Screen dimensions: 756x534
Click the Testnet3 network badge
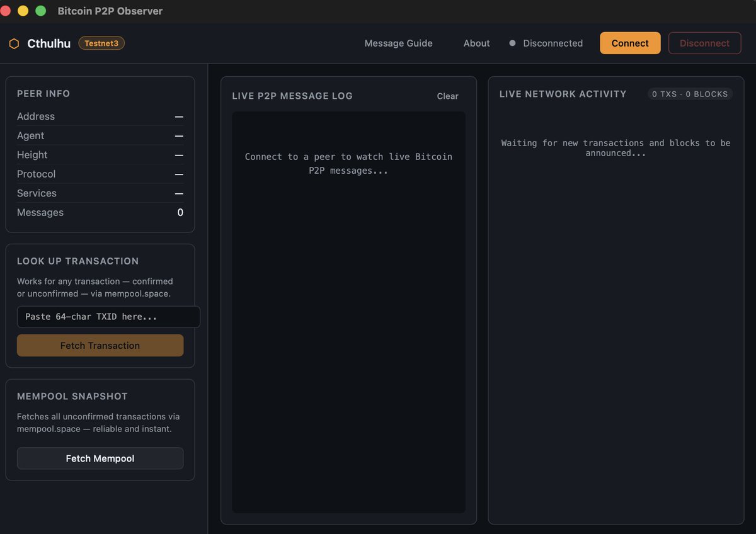101,43
